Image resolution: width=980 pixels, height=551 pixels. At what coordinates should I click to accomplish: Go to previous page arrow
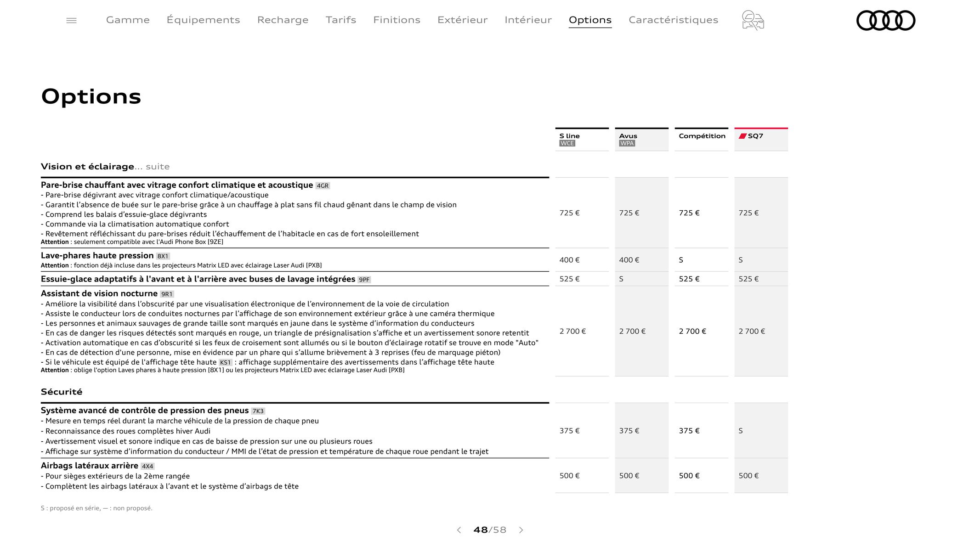click(459, 530)
